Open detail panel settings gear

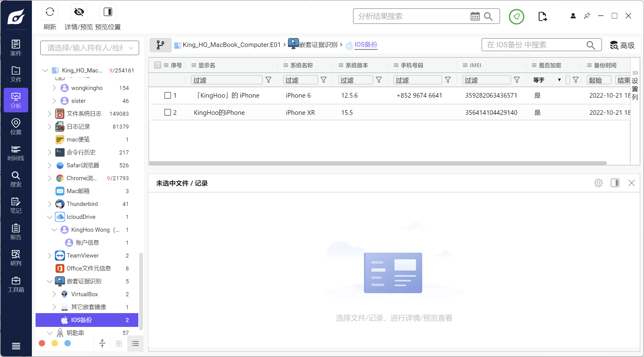(x=598, y=183)
